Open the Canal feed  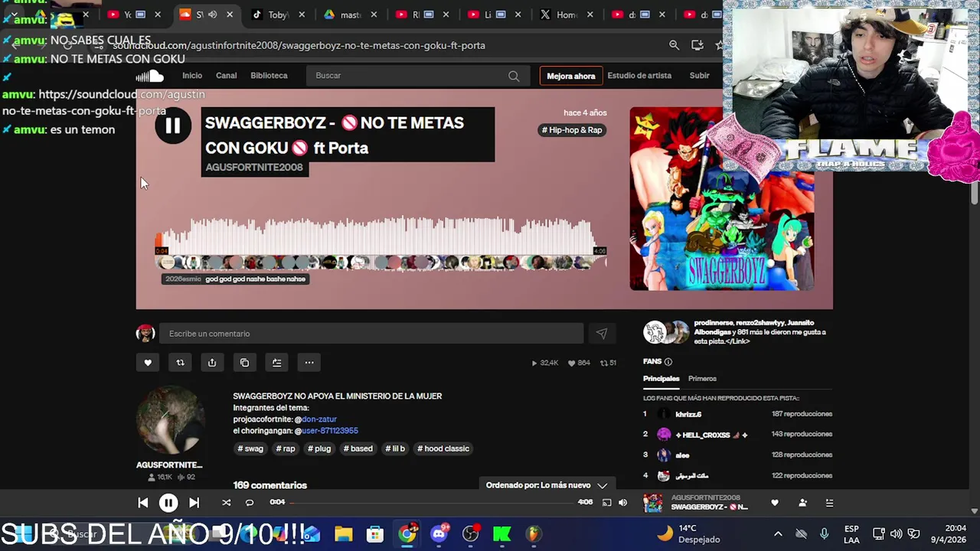tap(227, 76)
